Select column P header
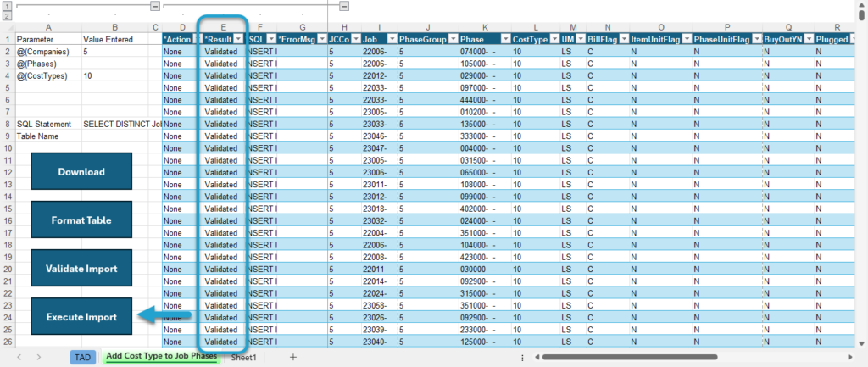The height and width of the screenshot is (367, 868). tap(727, 27)
